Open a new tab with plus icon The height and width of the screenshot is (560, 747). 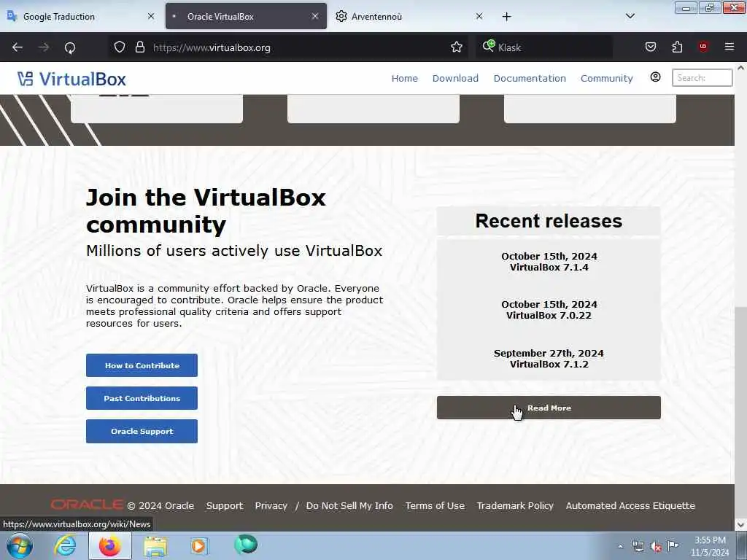pos(506,17)
